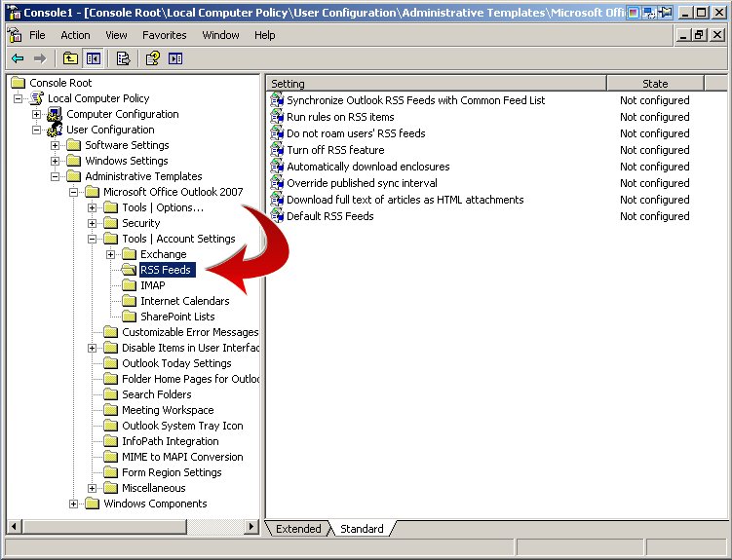732x560 pixels.
Task: Select the SharePoint Lists tree item
Action: pyautogui.click(x=177, y=317)
